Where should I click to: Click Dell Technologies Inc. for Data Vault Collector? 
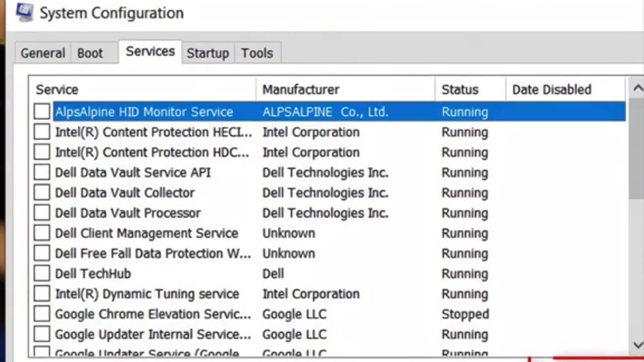[326, 193]
